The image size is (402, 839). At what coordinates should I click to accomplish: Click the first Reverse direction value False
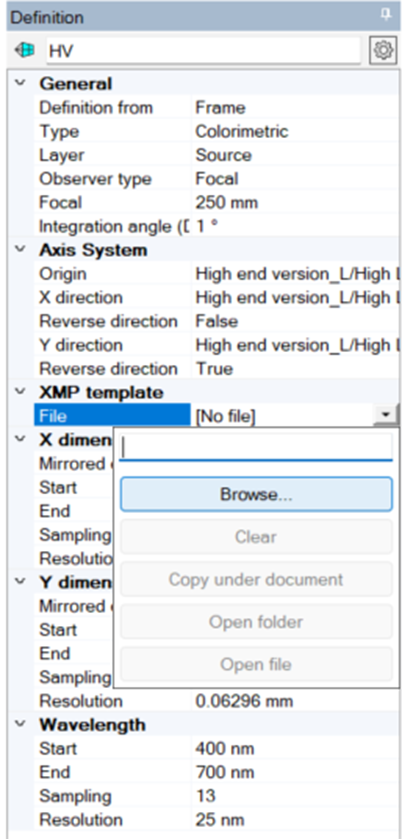pos(217,321)
